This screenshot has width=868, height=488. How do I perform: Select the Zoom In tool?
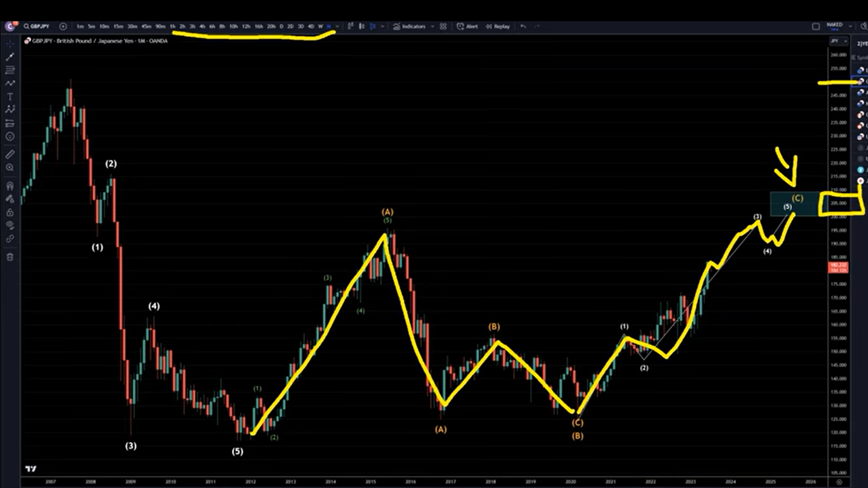pyautogui.click(x=10, y=167)
